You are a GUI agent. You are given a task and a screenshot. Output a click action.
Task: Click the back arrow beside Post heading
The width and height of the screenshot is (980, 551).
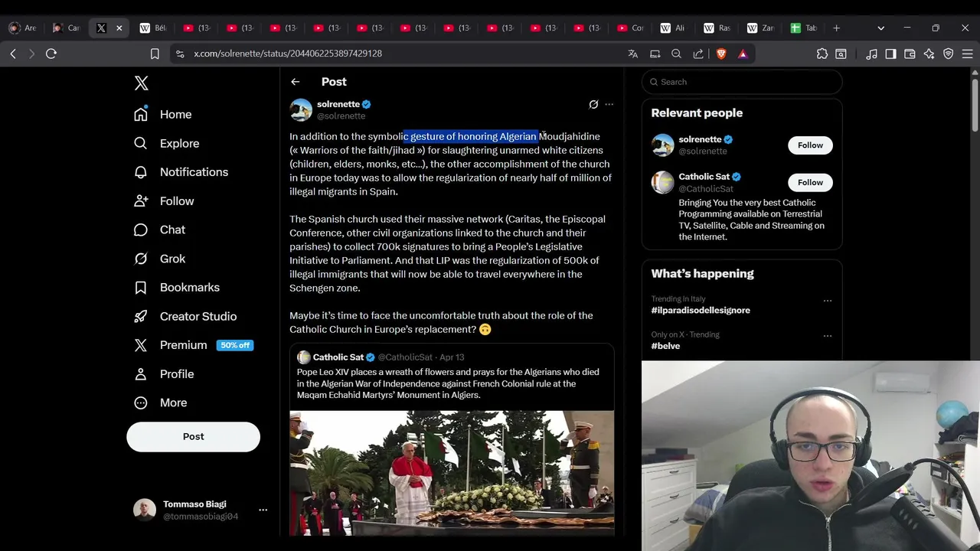295,82
